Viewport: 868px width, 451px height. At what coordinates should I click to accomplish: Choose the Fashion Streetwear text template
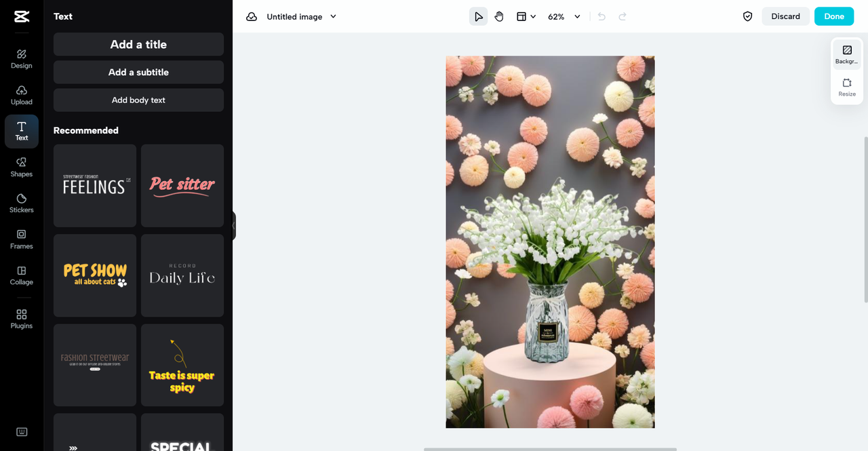(x=95, y=365)
